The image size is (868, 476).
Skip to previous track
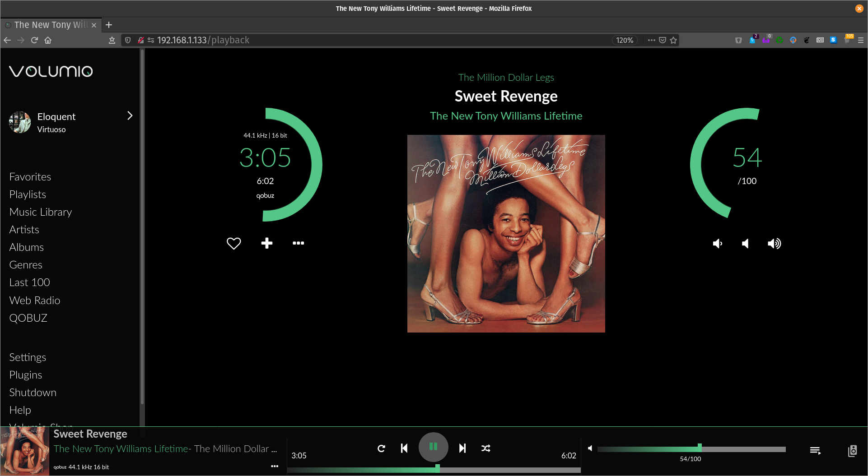point(404,448)
